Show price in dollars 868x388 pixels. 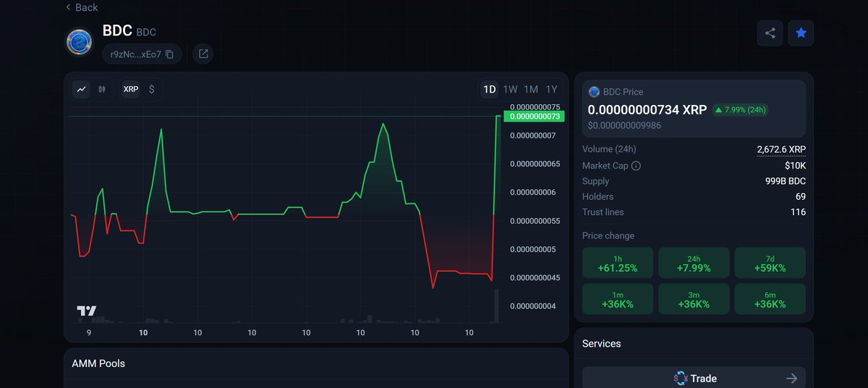152,89
